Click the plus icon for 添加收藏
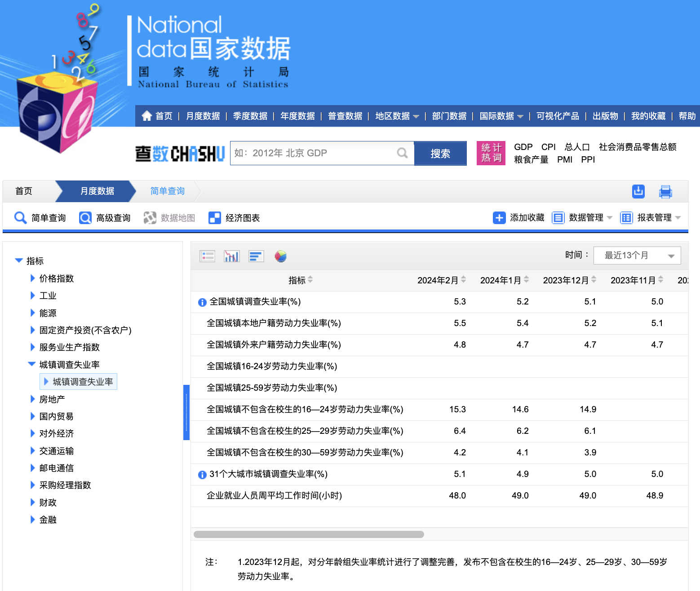The width and height of the screenshot is (700, 591). coord(500,217)
